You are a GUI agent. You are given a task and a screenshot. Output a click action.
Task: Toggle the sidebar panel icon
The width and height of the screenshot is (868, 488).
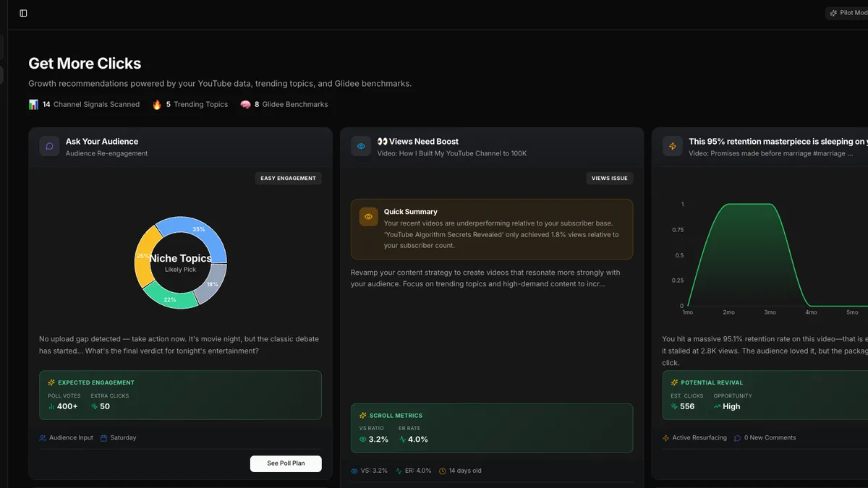pyautogui.click(x=23, y=13)
